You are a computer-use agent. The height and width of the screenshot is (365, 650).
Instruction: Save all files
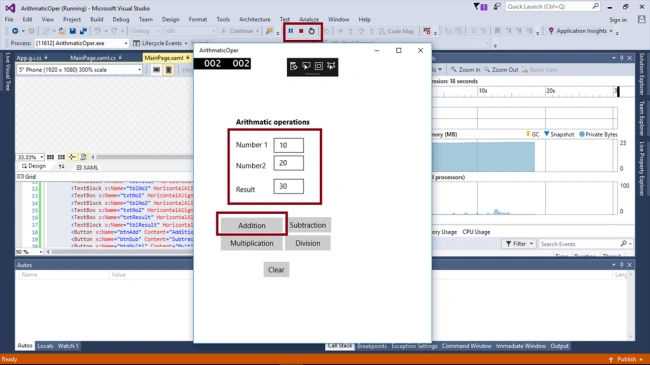(83, 31)
